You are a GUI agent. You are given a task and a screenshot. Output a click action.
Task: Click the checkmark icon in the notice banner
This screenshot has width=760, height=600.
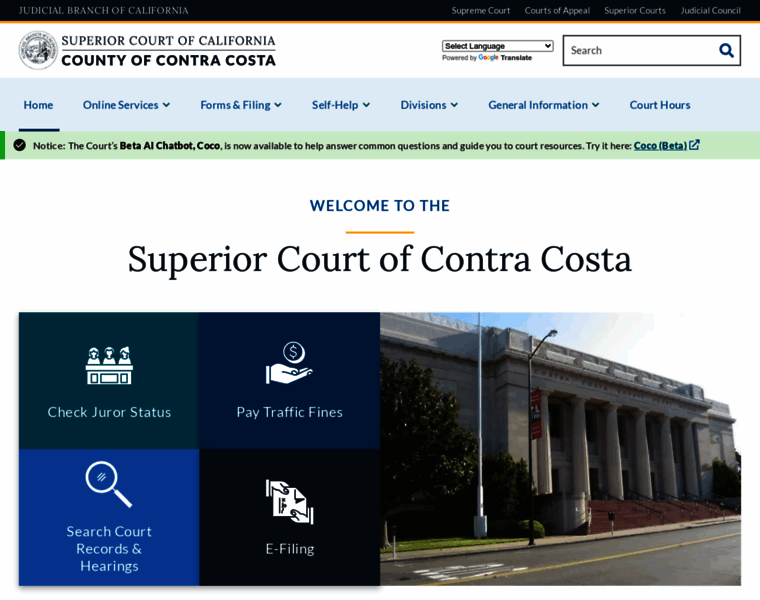click(19, 145)
